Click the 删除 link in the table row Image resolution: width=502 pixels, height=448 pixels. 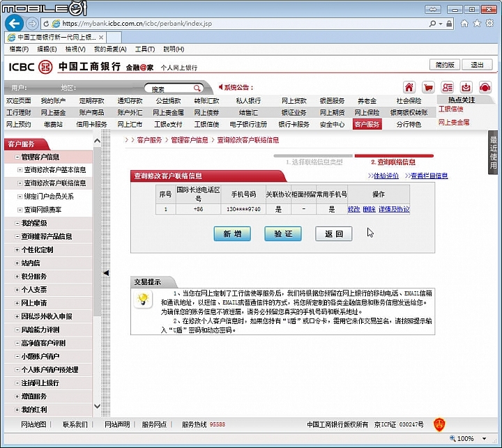pos(369,209)
